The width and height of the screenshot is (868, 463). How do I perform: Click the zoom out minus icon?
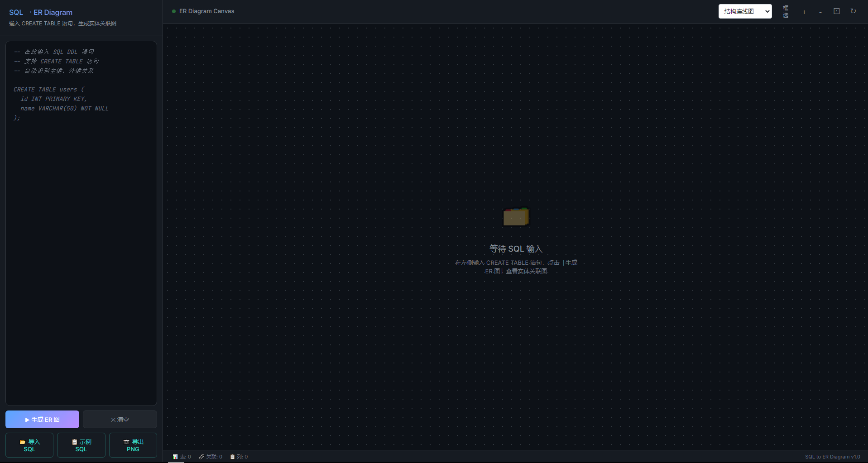click(x=820, y=12)
